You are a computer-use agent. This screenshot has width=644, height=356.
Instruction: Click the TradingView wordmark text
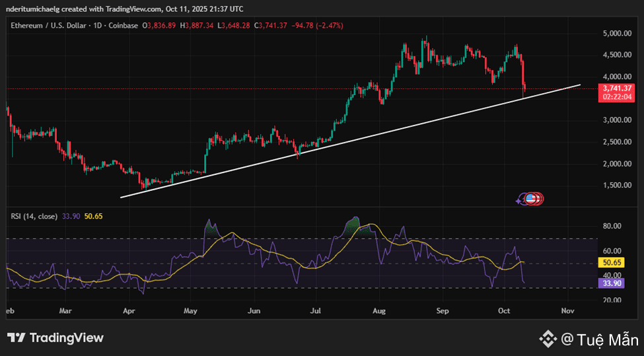66,338
